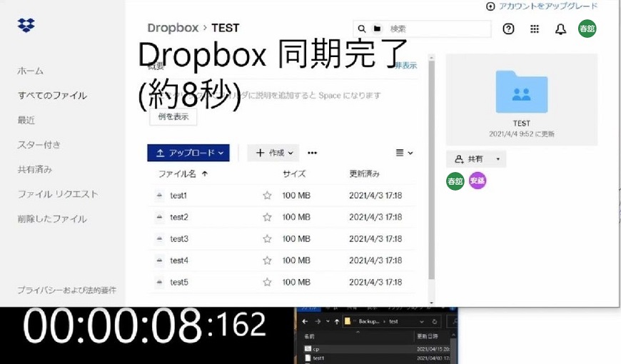Click refresh icon in Explorer window

point(435,322)
